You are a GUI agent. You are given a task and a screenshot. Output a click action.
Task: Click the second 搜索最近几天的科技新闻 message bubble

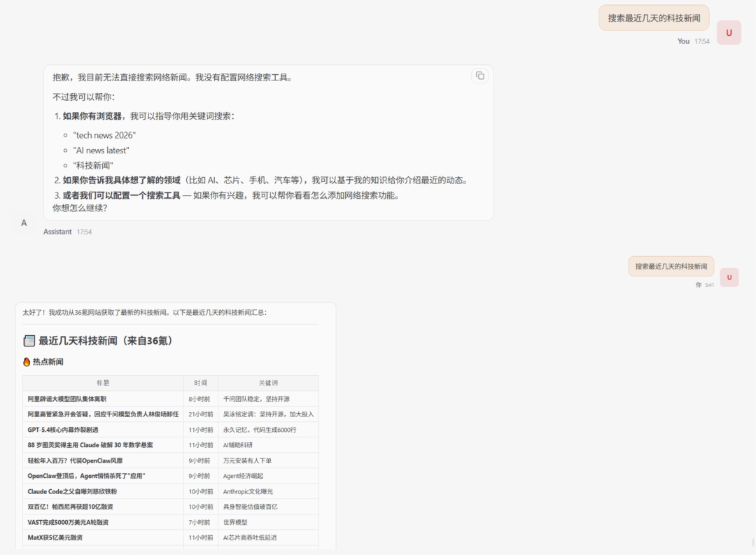point(671,267)
